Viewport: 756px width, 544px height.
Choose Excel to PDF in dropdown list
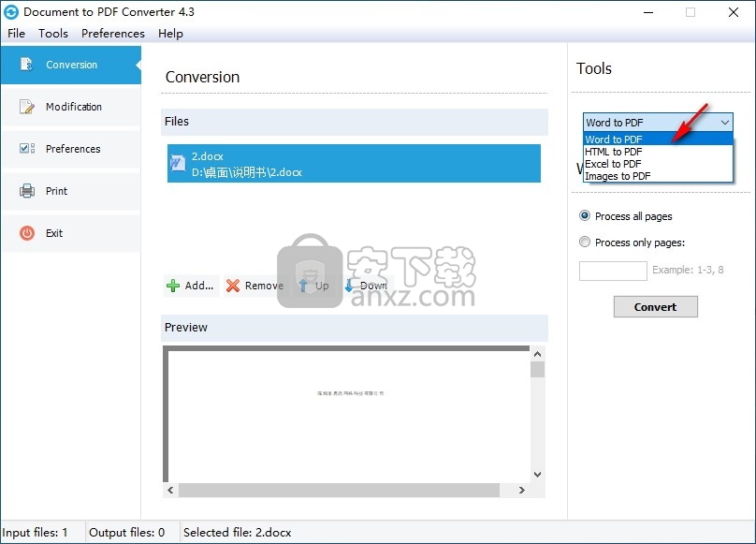[658, 164]
